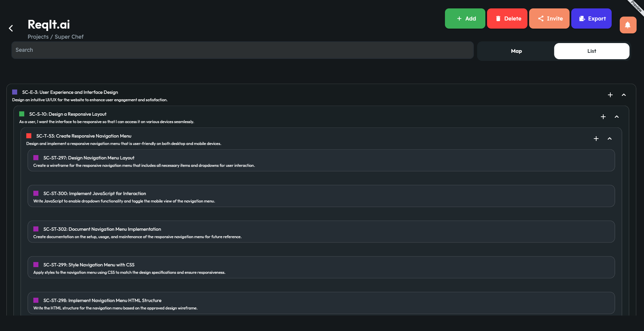Viewport: 644px width, 331px height.
Task: Collapse the SC-S-10 Responsive Layout story
Action: [616, 117]
